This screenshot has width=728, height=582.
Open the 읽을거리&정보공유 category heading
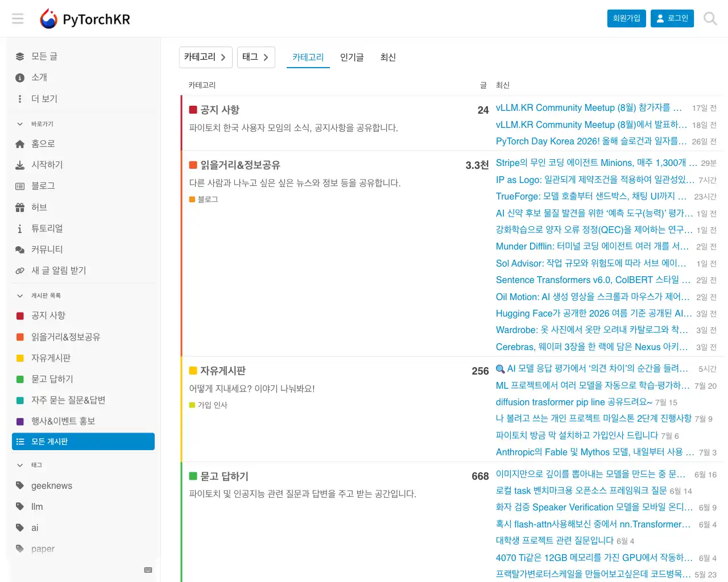(240, 165)
